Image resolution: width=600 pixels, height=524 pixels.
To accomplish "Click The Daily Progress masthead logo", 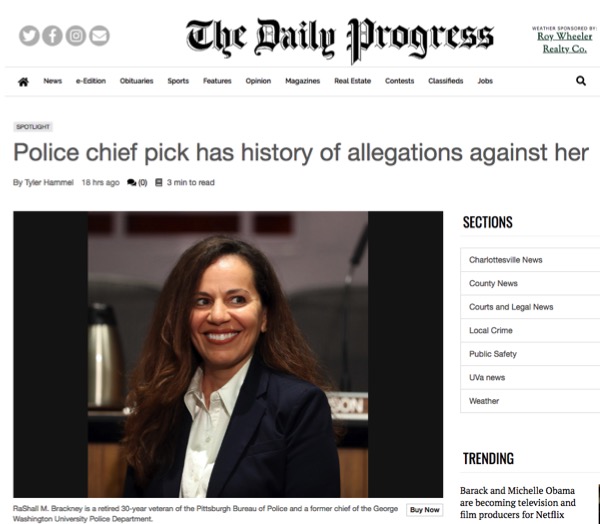I will tap(340, 39).
